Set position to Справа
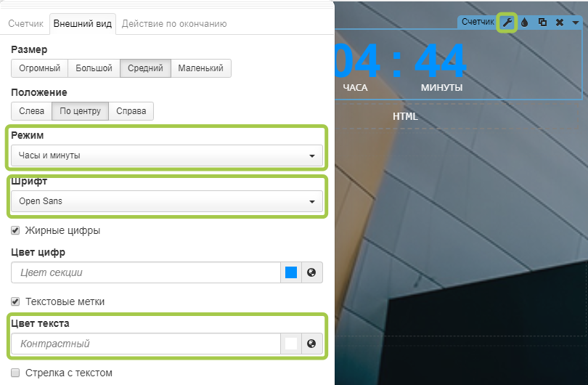This screenshot has width=588, height=385. [131, 111]
